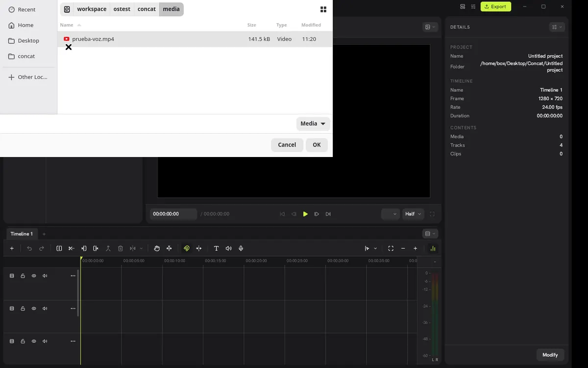Toggle lock on the top track

click(x=23, y=276)
